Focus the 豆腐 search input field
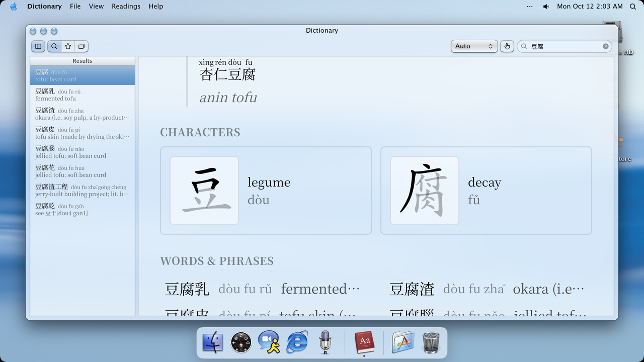The height and width of the screenshot is (362, 644). tap(565, 46)
